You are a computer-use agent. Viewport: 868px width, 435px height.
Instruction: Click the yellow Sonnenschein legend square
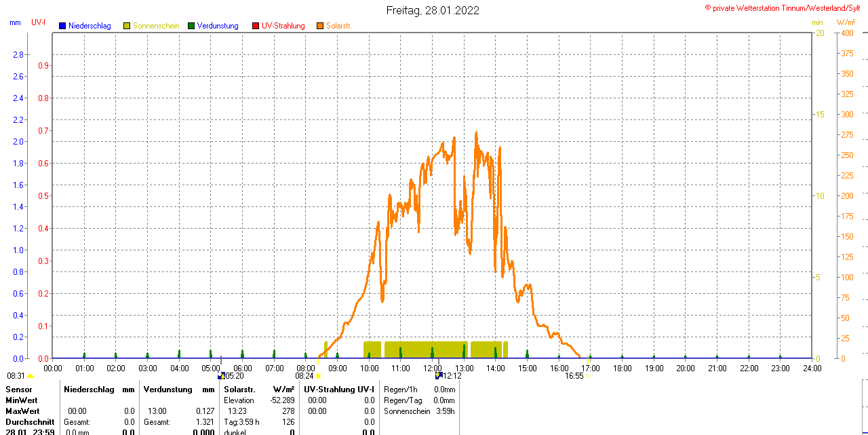click(x=127, y=26)
